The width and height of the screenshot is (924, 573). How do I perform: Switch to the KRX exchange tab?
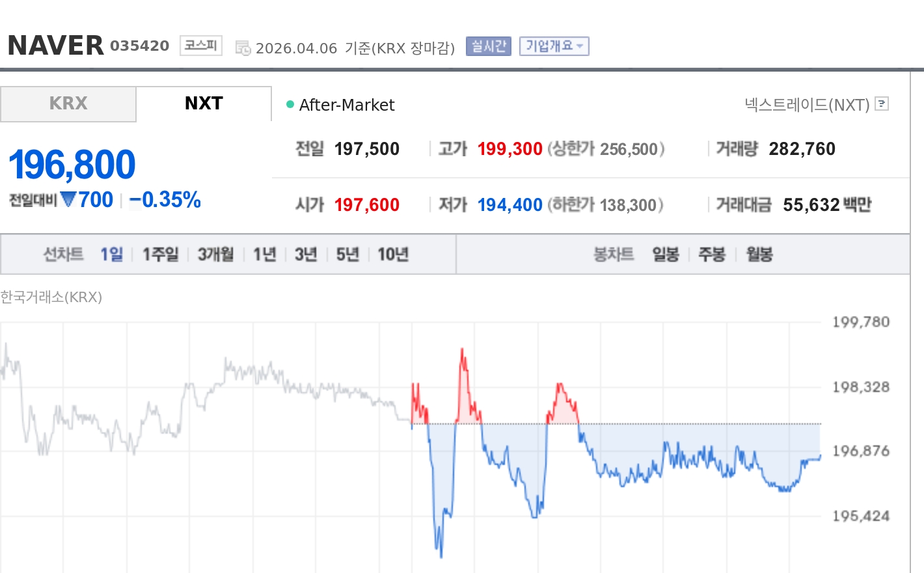68,103
